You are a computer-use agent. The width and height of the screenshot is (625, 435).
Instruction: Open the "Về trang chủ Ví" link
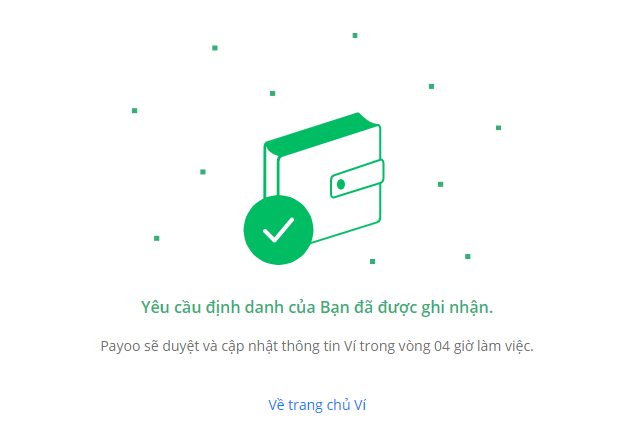(x=317, y=405)
